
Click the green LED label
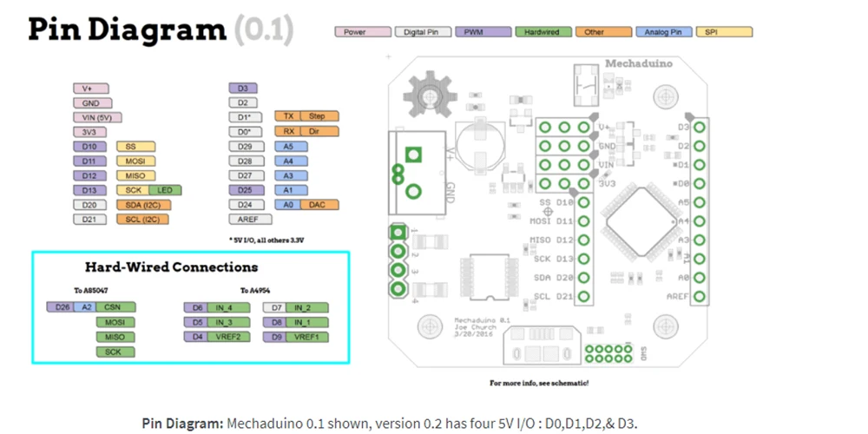165,190
